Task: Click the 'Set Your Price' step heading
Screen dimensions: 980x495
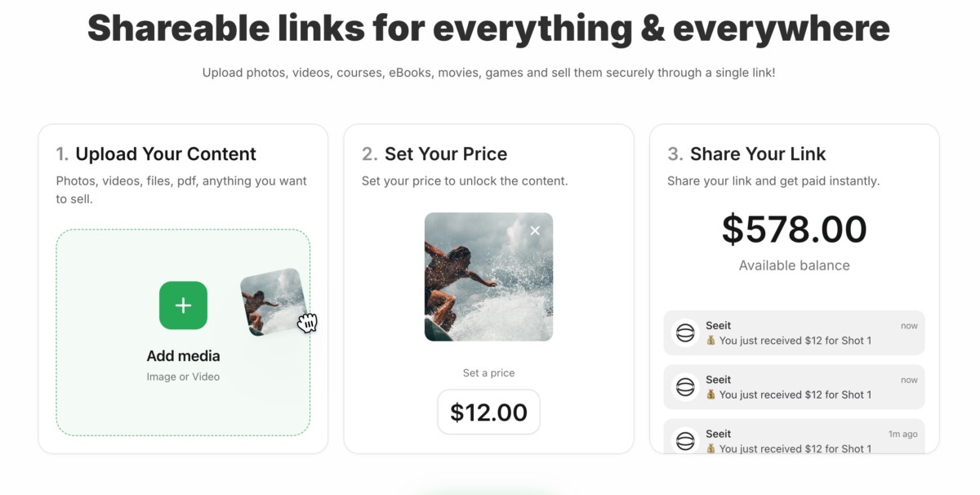Action: point(446,154)
